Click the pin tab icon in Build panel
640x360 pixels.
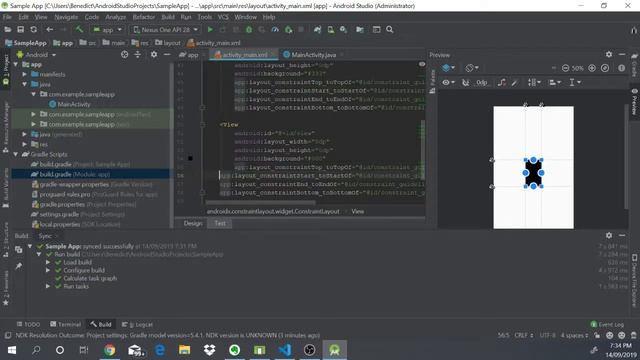click(19, 266)
